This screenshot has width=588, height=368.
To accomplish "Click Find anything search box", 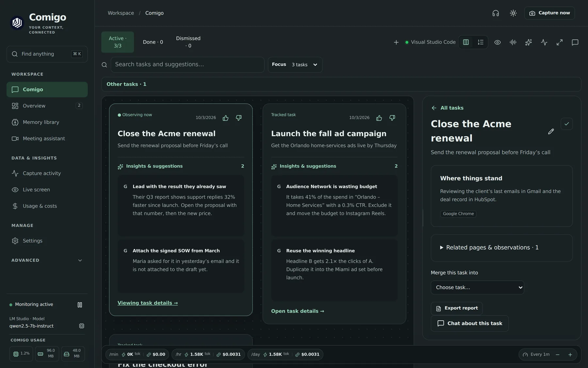I will 47,54.
